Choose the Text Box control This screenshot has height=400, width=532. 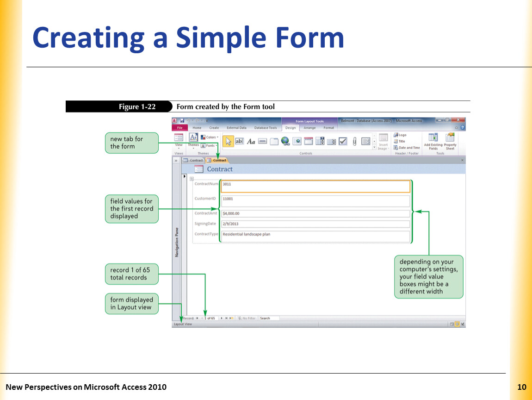239,141
